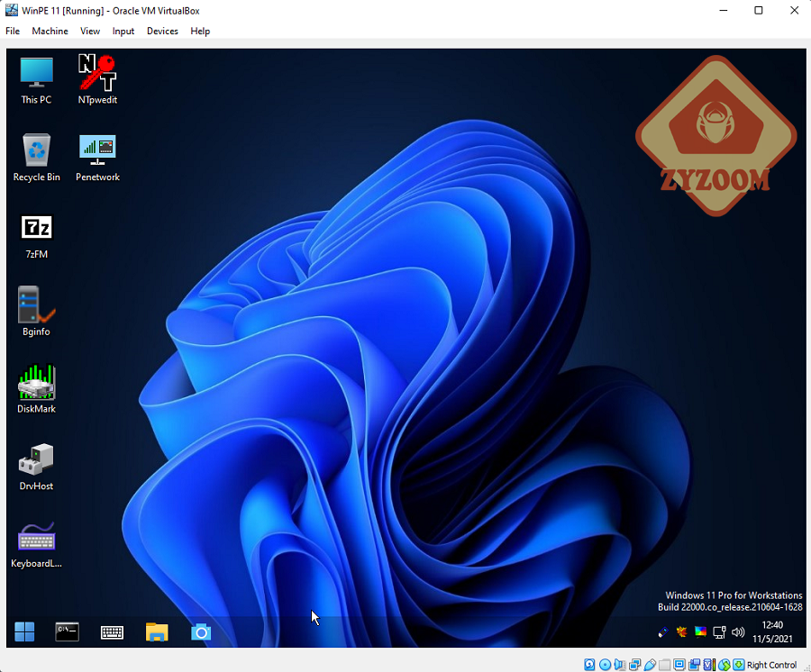Maximize the VirtualBox window
Viewport: 811px width, 672px height.
pyautogui.click(x=758, y=10)
